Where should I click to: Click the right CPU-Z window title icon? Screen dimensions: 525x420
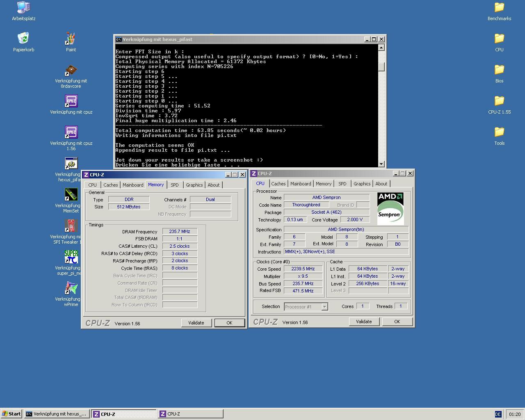coord(254,173)
